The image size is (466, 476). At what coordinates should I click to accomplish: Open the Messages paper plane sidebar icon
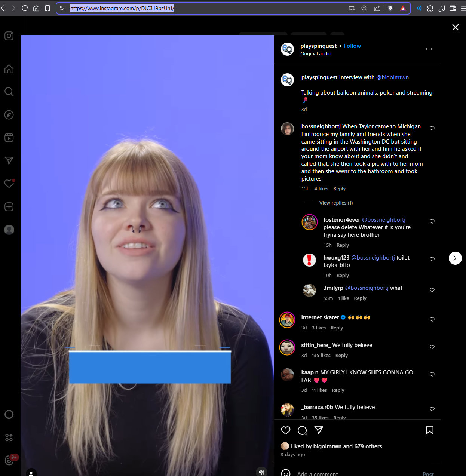pyautogui.click(x=9, y=161)
